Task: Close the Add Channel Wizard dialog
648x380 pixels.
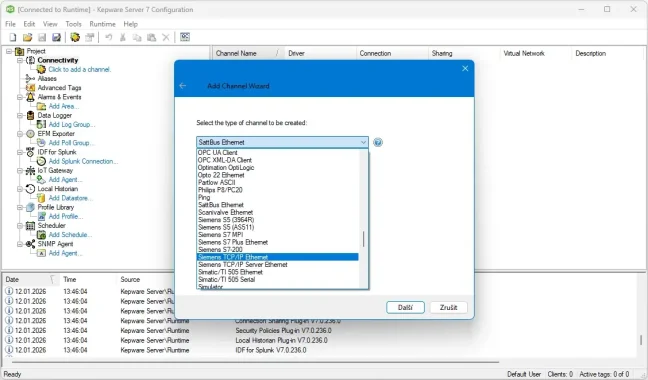Action: [465, 69]
